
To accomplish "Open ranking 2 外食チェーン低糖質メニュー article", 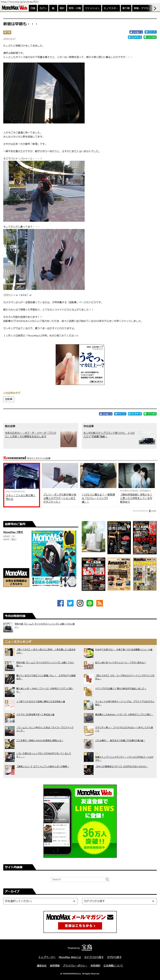I will point(124,649).
